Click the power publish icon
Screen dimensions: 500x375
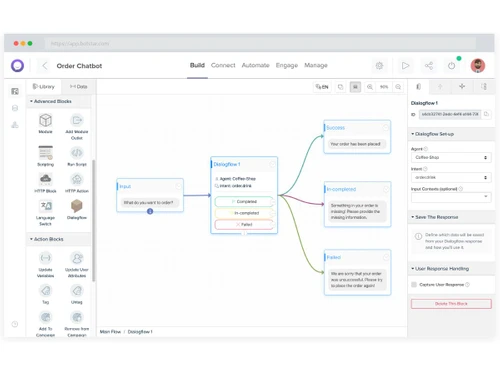(x=451, y=66)
